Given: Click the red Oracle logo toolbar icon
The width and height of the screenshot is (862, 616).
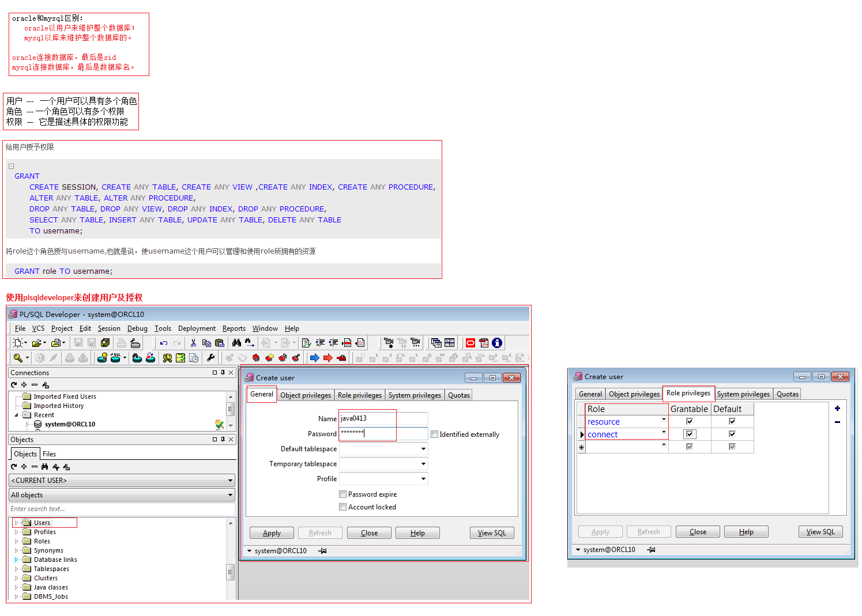Looking at the screenshot, I should (x=470, y=343).
